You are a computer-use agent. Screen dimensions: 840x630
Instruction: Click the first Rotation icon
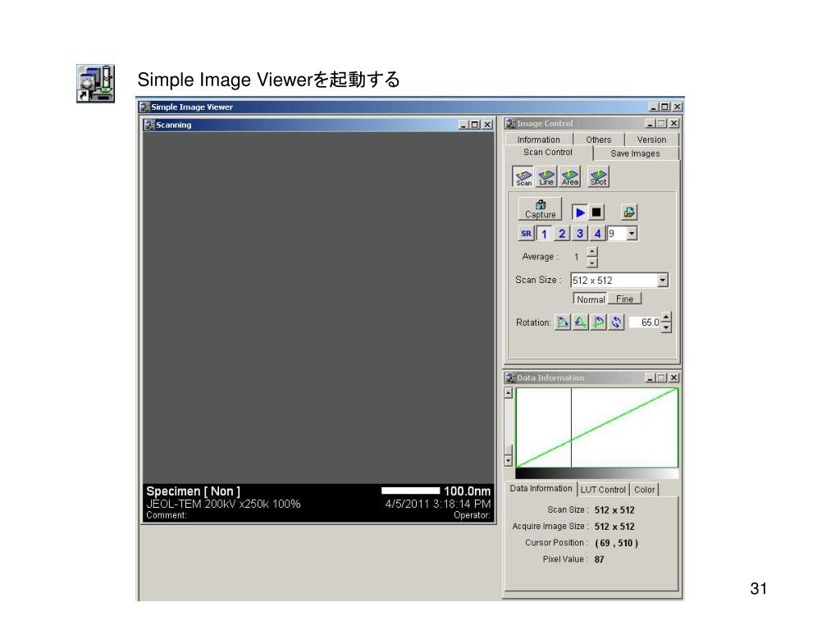562,322
